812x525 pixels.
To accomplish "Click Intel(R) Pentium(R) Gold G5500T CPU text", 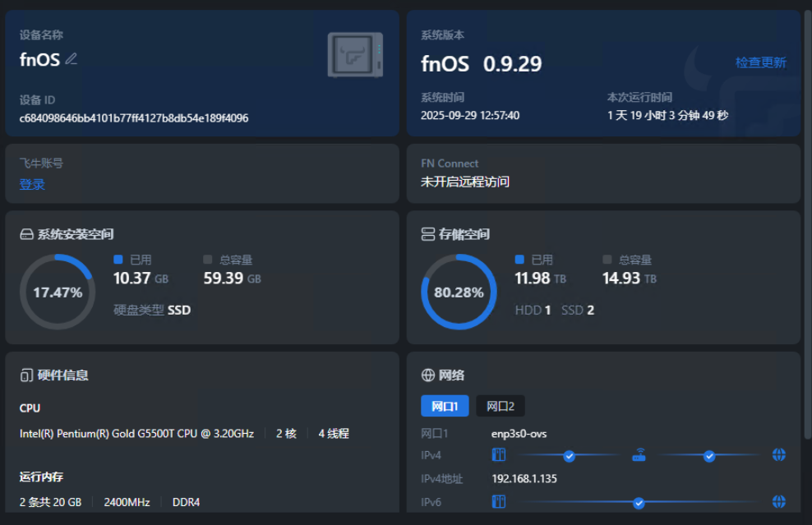I will [x=136, y=433].
